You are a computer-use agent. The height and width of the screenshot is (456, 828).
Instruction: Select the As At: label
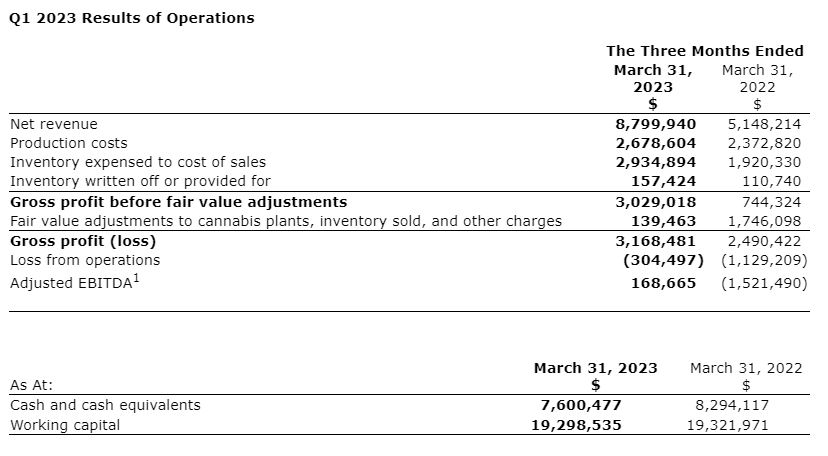31,385
